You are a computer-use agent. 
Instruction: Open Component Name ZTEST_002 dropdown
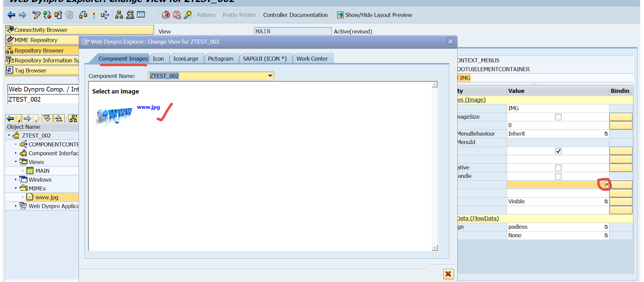(x=270, y=76)
